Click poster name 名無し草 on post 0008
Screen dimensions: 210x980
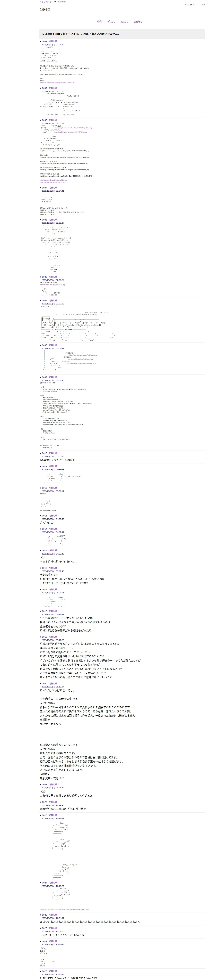point(53,345)
